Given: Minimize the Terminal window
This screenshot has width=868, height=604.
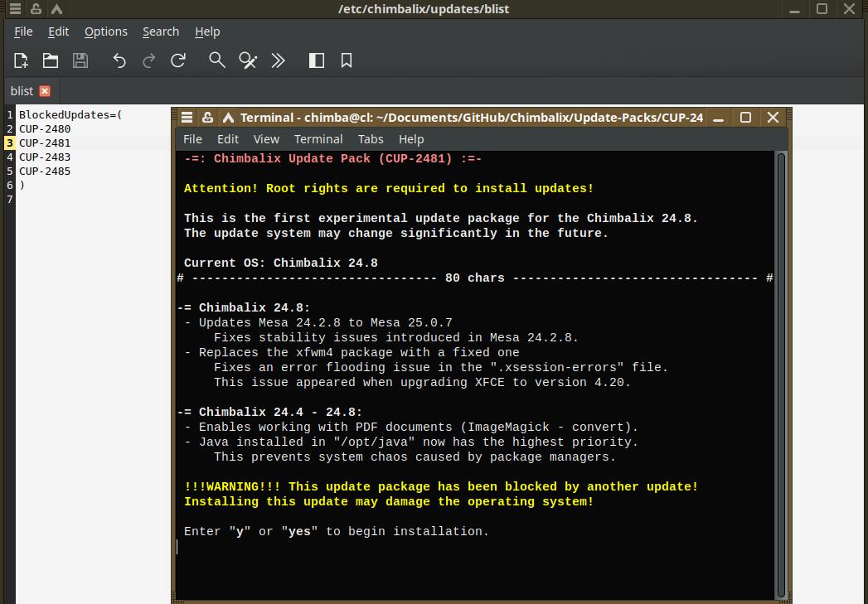Looking at the screenshot, I should click(719, 118).
